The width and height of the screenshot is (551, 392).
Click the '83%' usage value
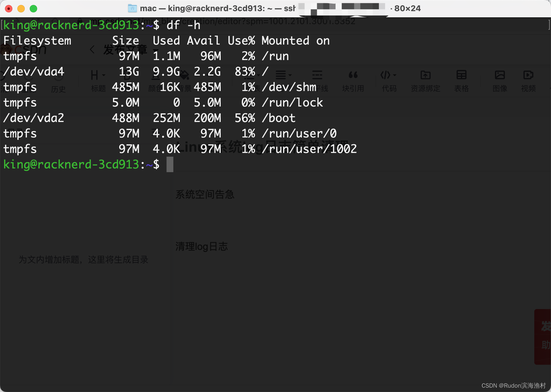pos(245,72)
